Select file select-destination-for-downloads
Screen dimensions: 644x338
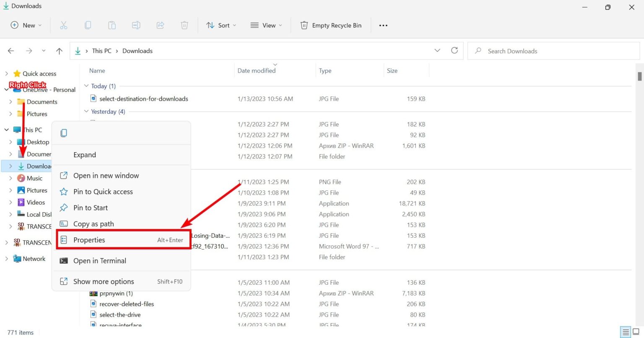(144, 99)
